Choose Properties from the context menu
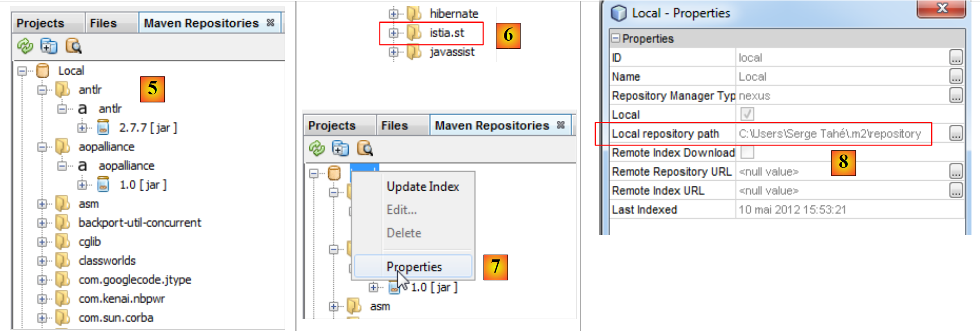This screenshot has width=980, height=331. 414,267
